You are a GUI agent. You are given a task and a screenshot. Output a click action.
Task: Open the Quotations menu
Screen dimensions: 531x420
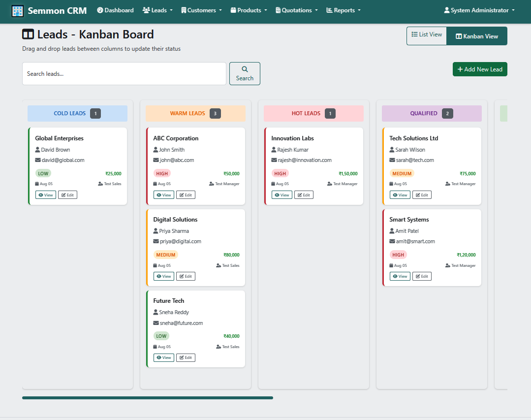296,10
